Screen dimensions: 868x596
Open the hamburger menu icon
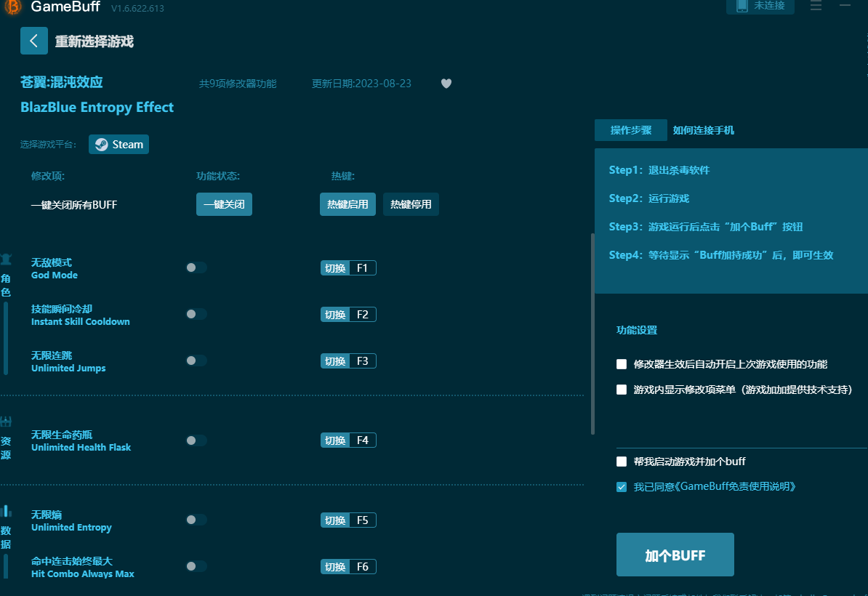tap(816, 6)
